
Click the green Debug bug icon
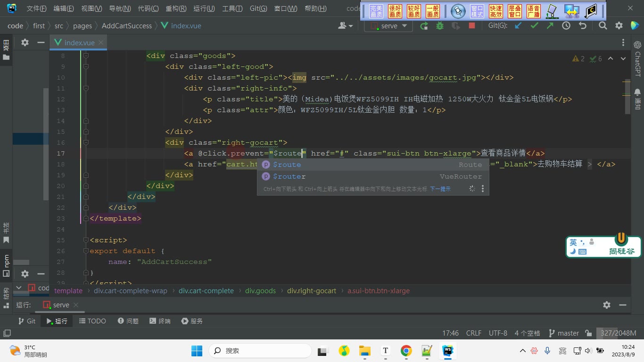(440, 26)
